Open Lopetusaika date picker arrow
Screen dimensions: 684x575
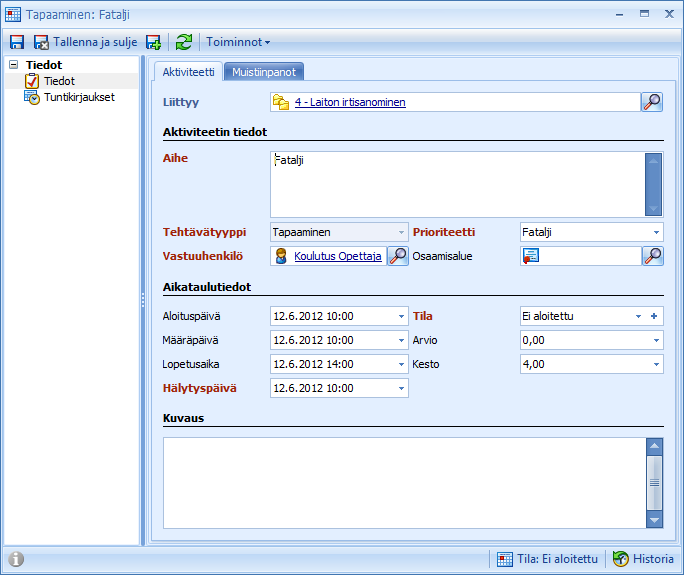tap(401, 364)
